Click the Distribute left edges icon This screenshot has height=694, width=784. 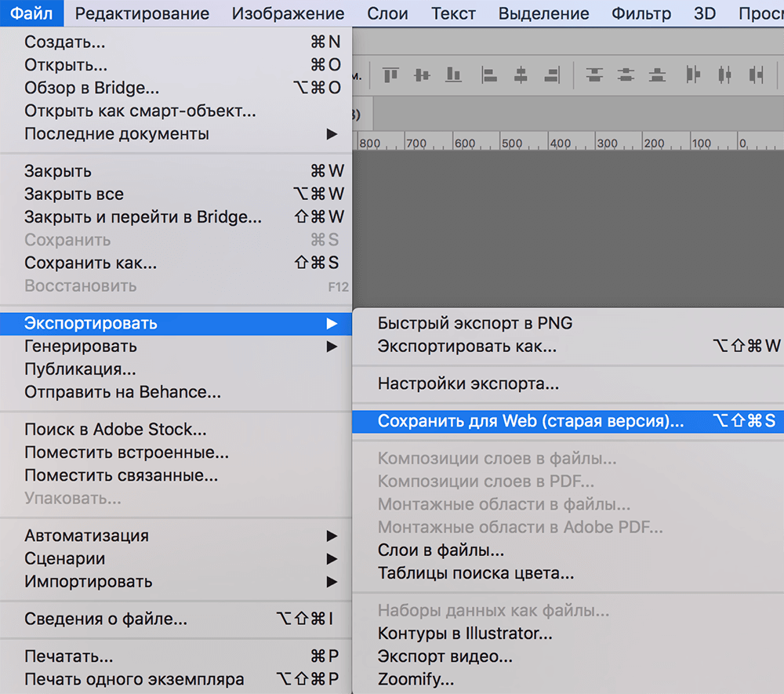coord(693,75)
